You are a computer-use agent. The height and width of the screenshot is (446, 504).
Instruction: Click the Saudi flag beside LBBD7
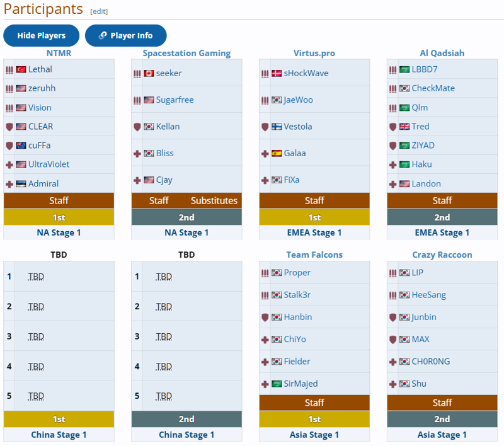(x=404, y=69)
